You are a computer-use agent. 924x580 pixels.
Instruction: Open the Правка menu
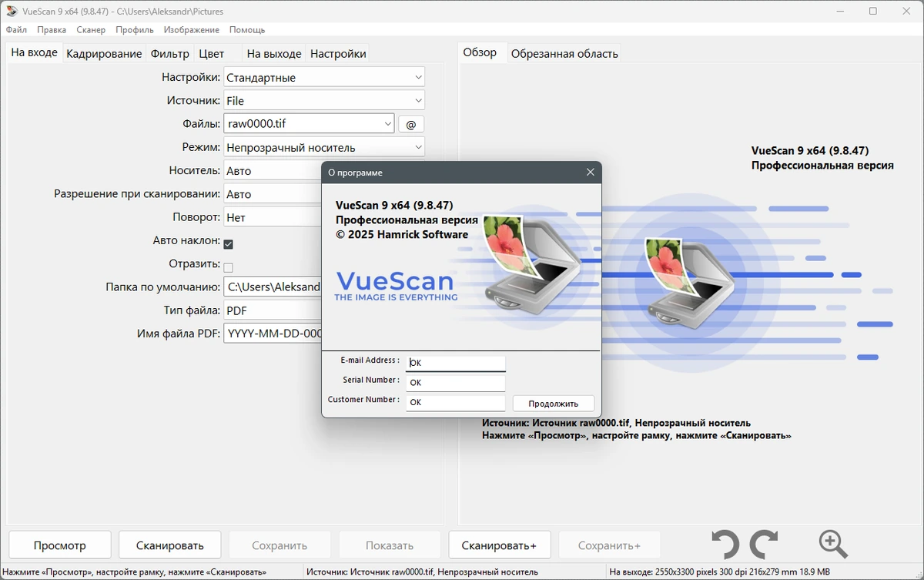point(52,29)
